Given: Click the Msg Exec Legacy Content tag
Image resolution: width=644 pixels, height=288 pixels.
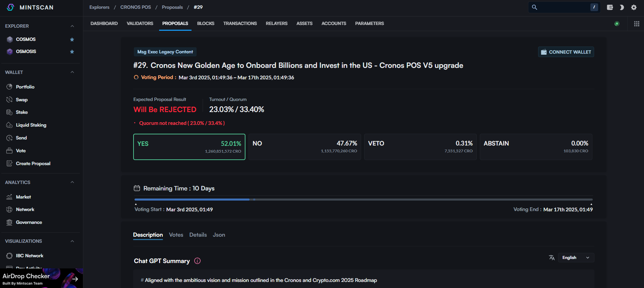Looking at the screenshot, I should point(165,52).
